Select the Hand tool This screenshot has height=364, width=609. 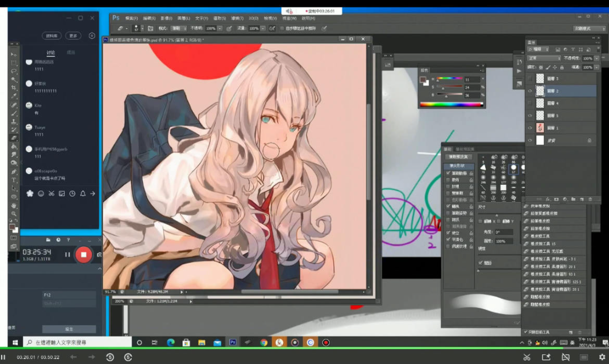(14, 205)
